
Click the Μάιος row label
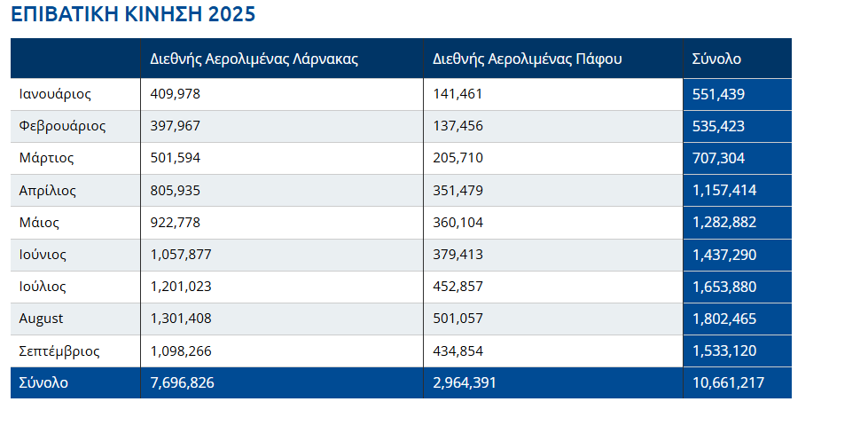[39, 222]
